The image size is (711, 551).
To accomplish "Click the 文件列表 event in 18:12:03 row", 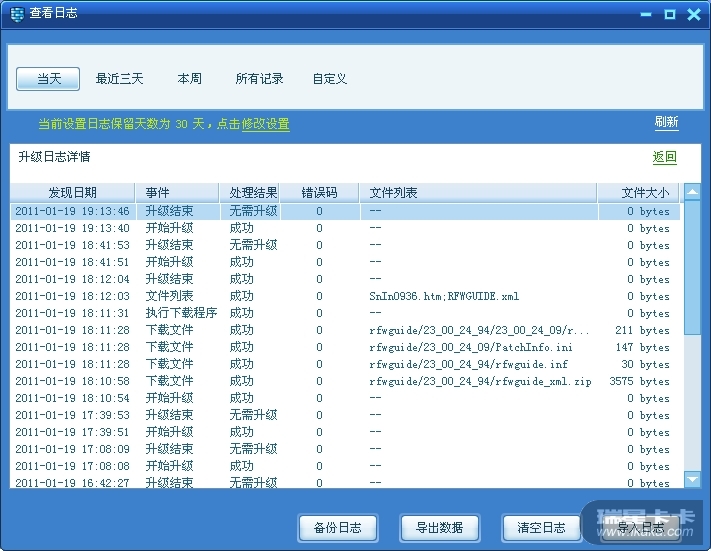I will [169, 296].
